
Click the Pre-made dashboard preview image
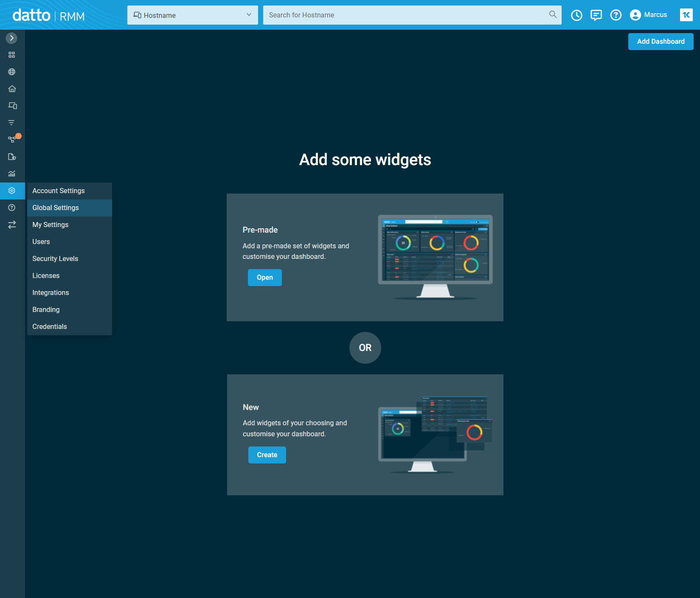(x=436, y=257)
